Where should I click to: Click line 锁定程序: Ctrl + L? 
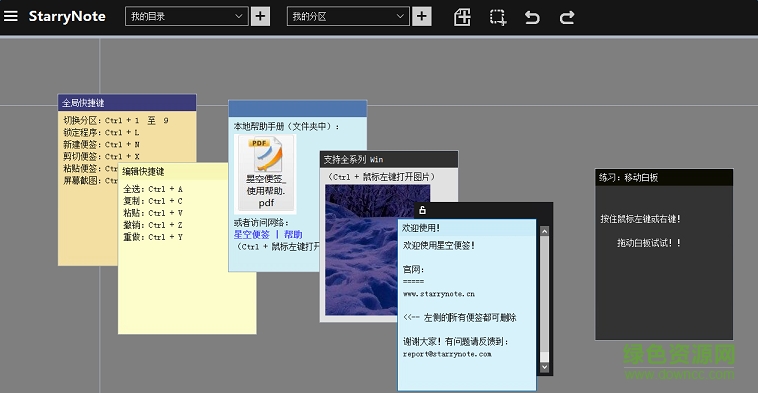102,132
